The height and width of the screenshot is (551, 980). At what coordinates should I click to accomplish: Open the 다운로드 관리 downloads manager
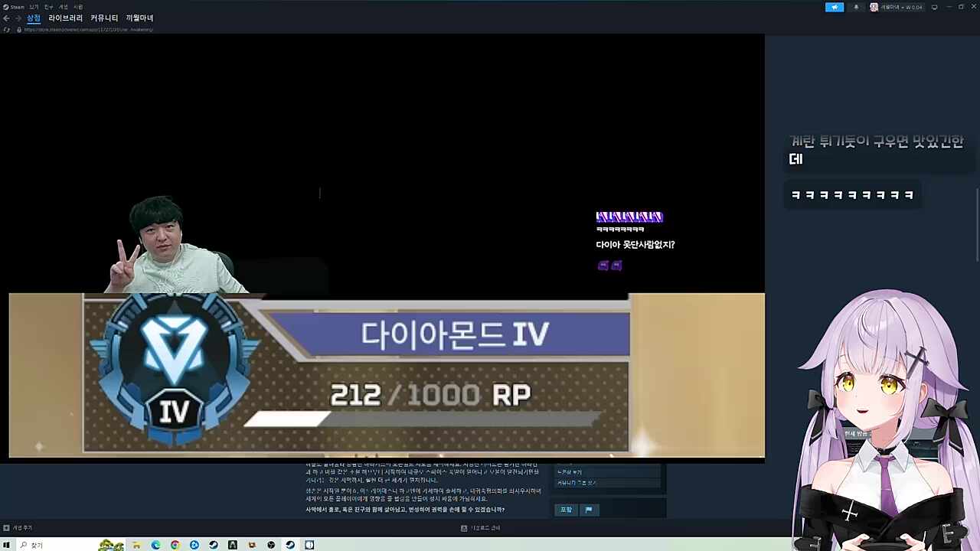point(480,528)
